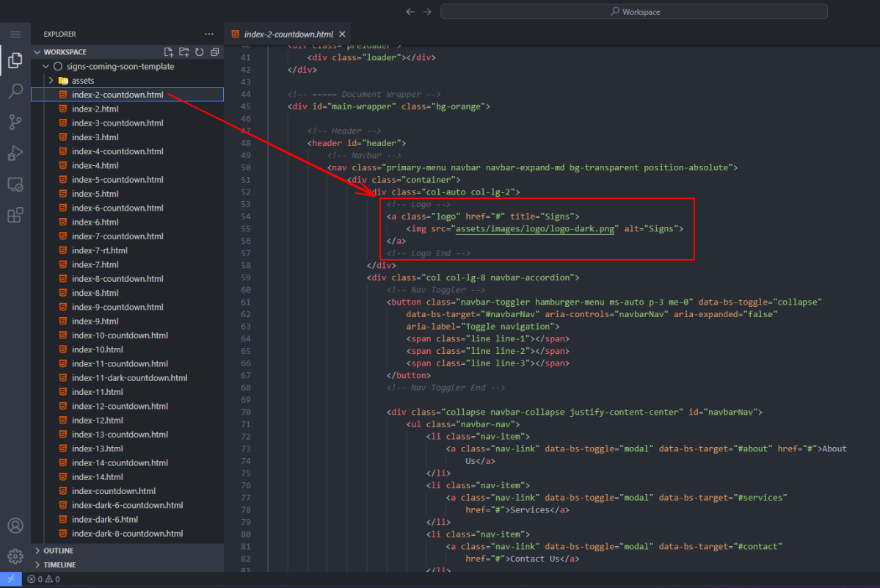880x588 pixels.
Task: Expand the assets folder
Action: [82, 81]
